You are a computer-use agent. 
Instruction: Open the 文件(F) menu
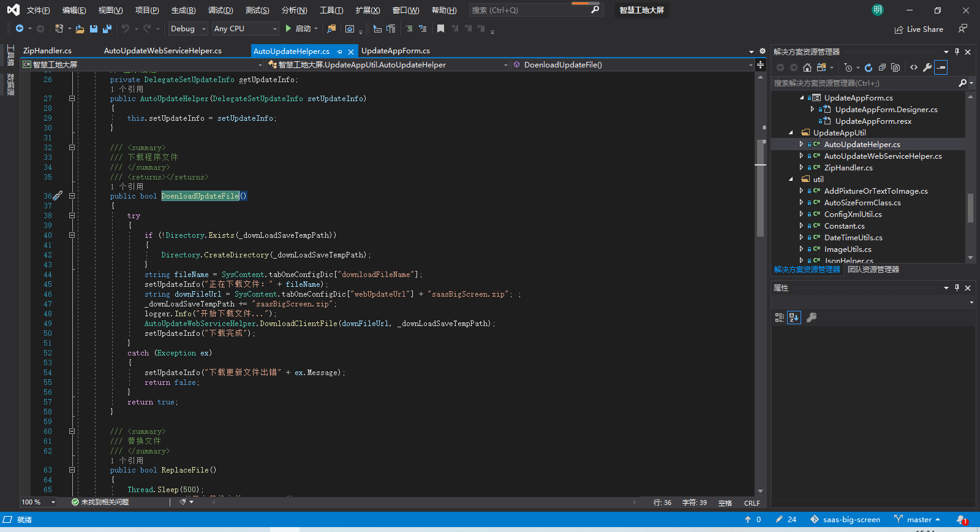[38, 10]
